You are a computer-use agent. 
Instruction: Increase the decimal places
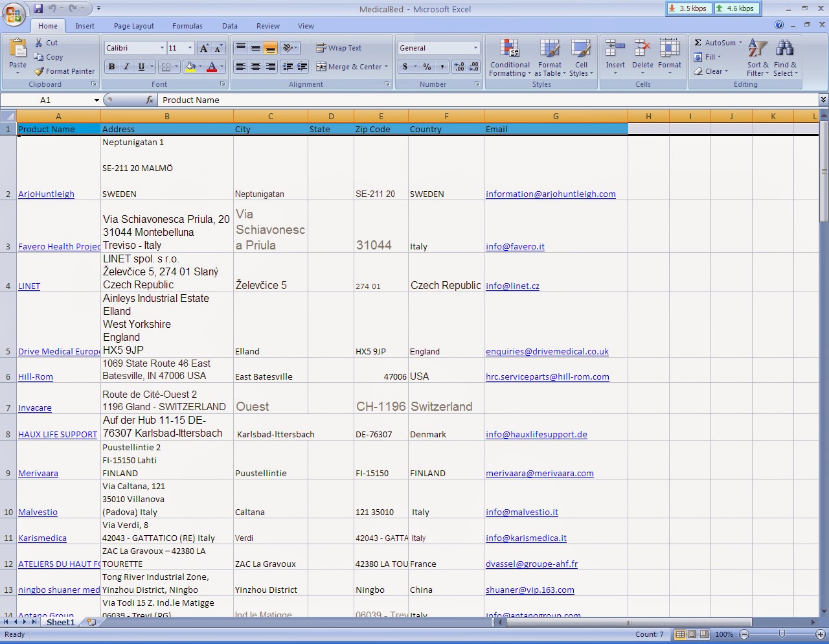coord(457,67)
